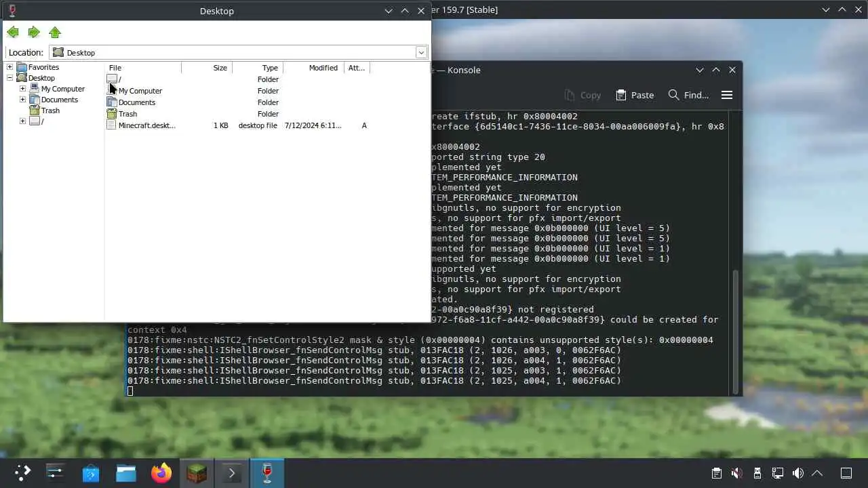
Task: Sort by the File column header
Action: pos(143,68)
